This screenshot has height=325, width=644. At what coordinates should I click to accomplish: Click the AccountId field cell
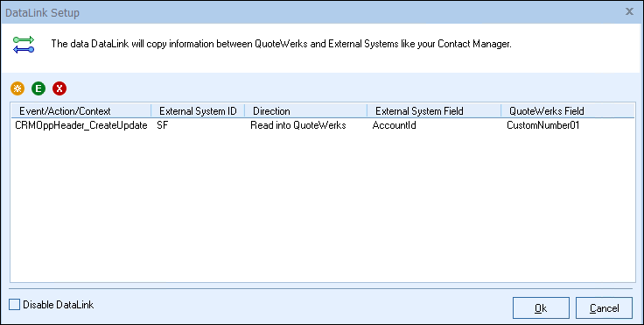pyautogui.click(x=395, y=125)
